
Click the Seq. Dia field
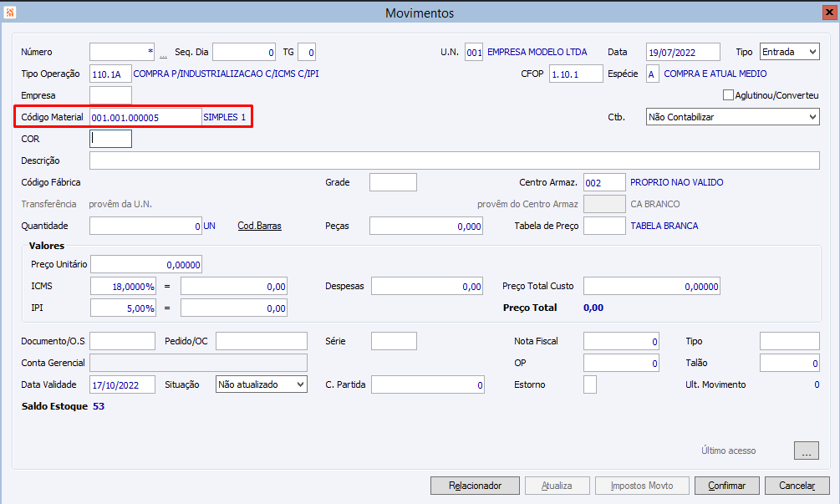[244, 52]
